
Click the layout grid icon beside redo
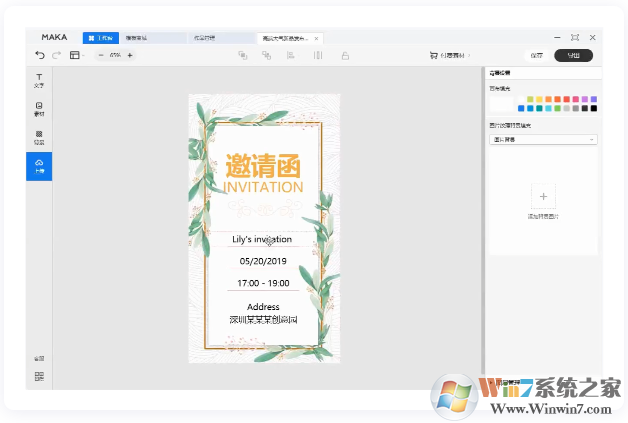click(75, 55)
